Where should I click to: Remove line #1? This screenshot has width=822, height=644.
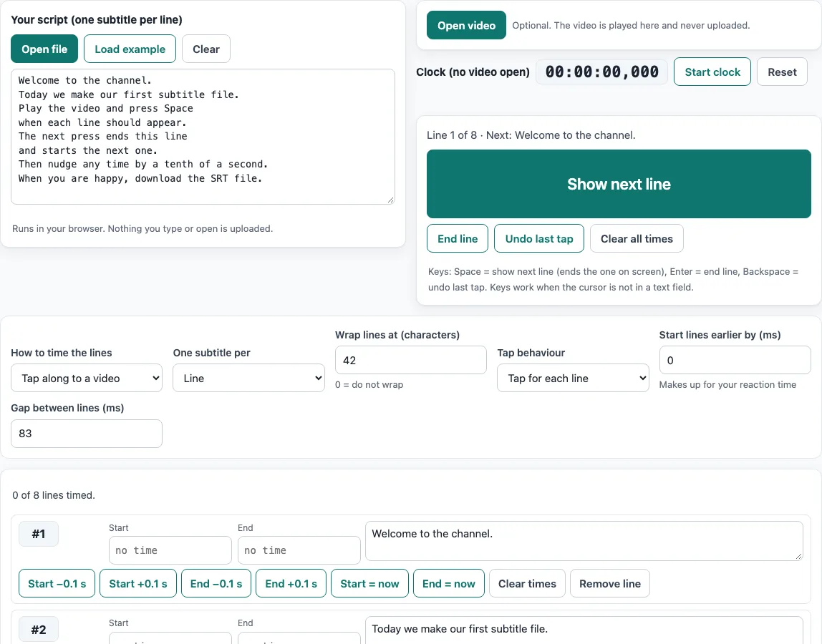point(609,583)
